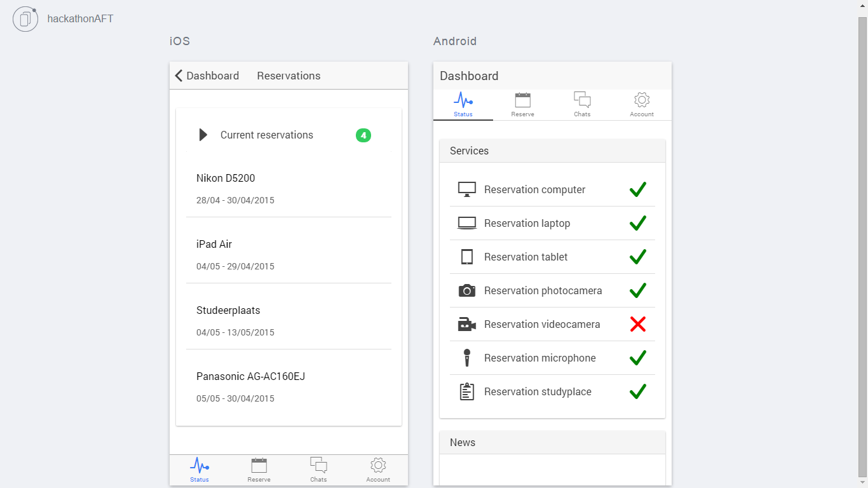The width and height of the screenshot is (868, 488).
Task: Open the Account tab in Android dashboard
Action: point(642,105)
